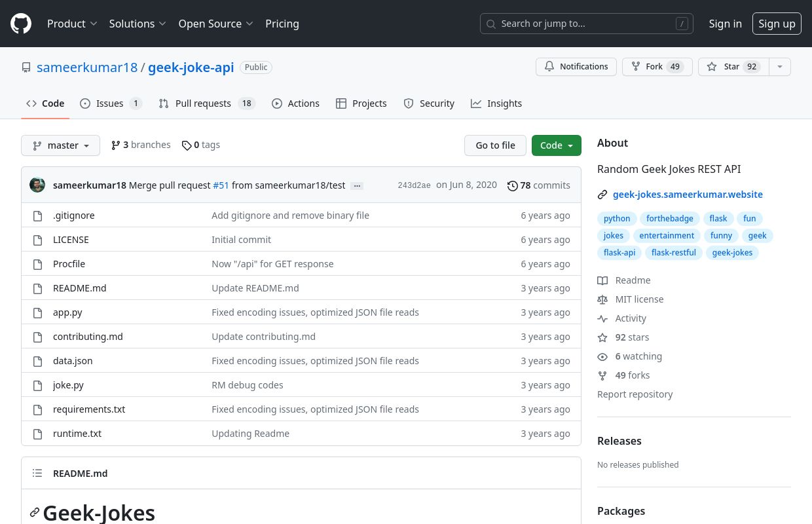
Task: Click the Sign up button
Action: tap(777, 24)
